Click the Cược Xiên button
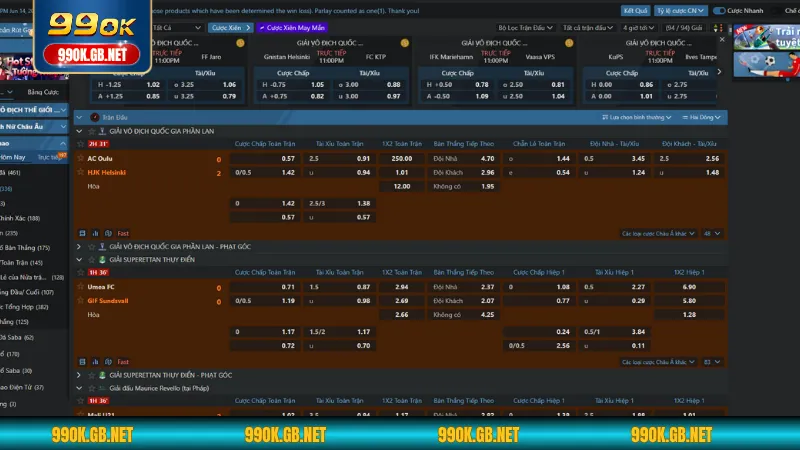 pyautogui.click(x=231, y=28)
